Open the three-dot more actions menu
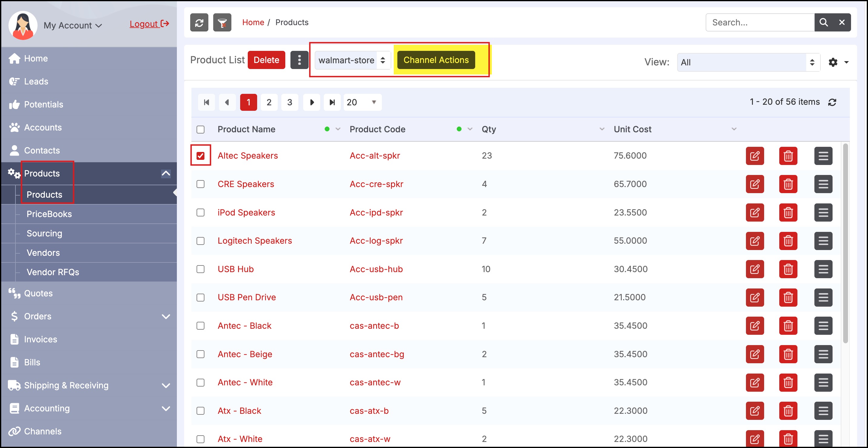The width and height of the screenshot is (868, 448). coord(299,60)
